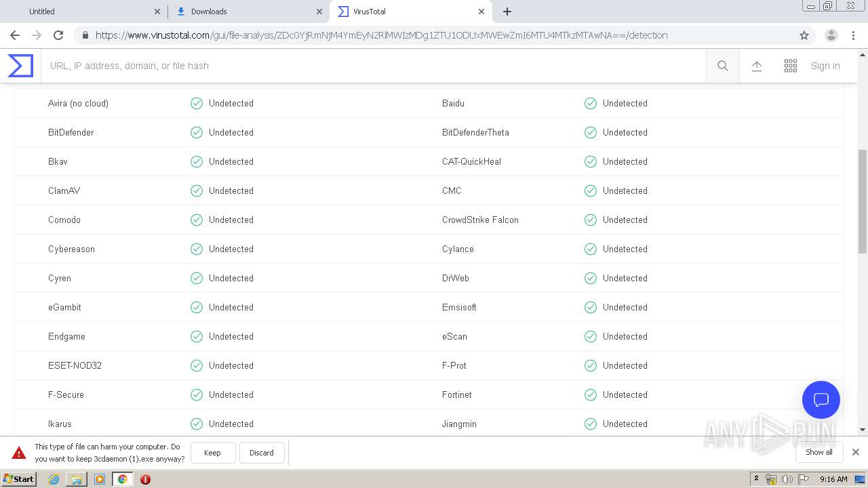This screenshot has width=868, height=488.
Task: Click the CAT-QuickHeal engine name
Action: pyautogui.click(x=471, y=161)
